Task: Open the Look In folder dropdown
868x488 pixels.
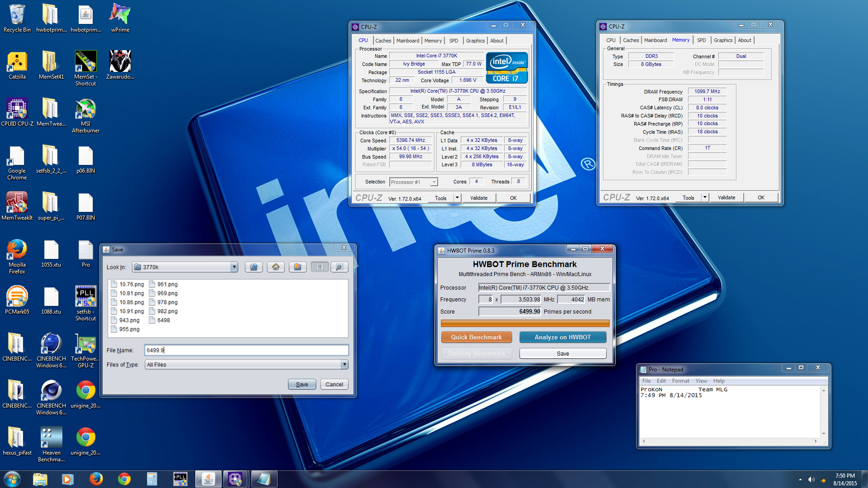Action: [x=234, y=267]
